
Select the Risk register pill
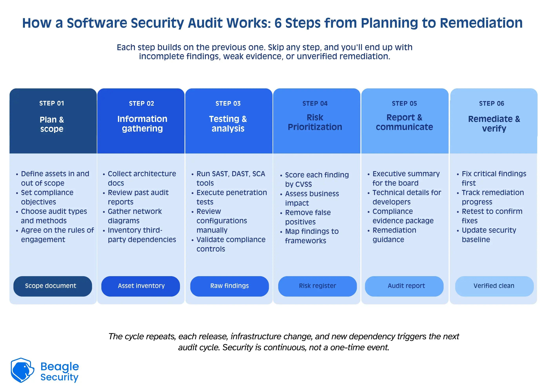(317, 286)
